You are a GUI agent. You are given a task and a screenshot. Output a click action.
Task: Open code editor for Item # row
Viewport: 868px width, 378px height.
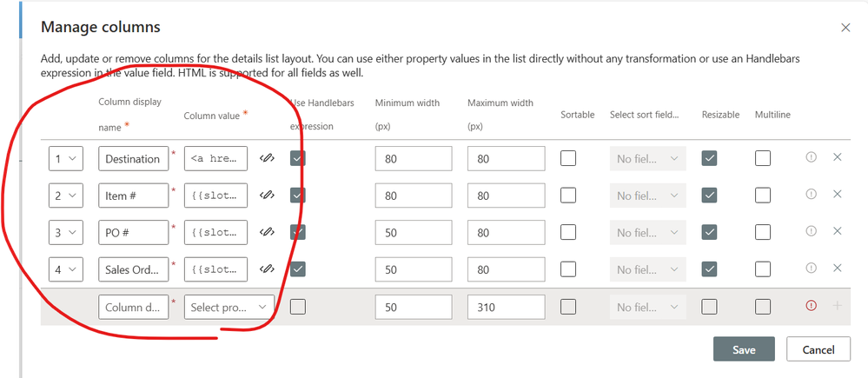[x=268, y=196]
